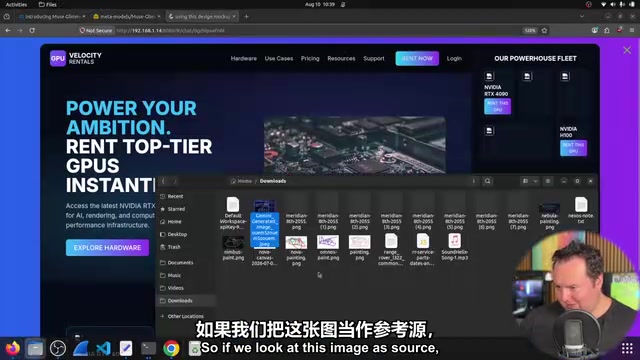
Task: Select Downloads in the Files sidebar
Action: click(186, 300)
